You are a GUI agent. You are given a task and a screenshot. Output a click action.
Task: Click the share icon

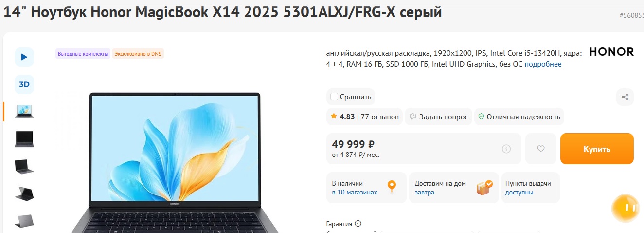625,97
